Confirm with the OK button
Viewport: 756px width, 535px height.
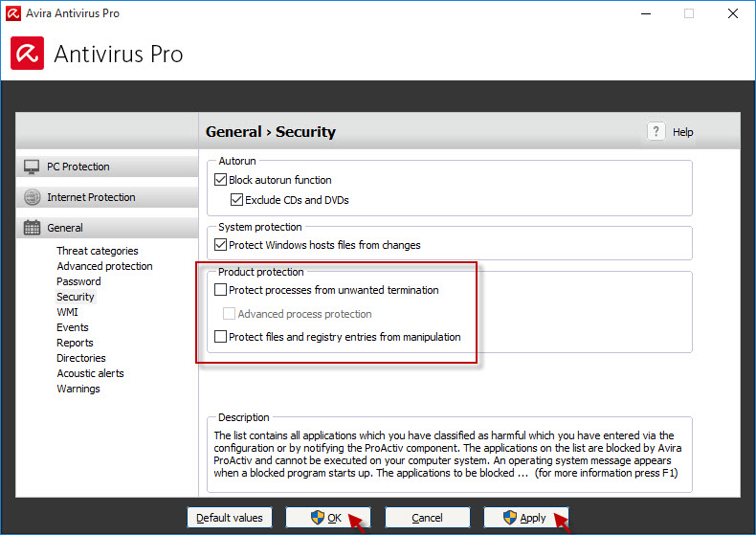(x=328, y=518)
